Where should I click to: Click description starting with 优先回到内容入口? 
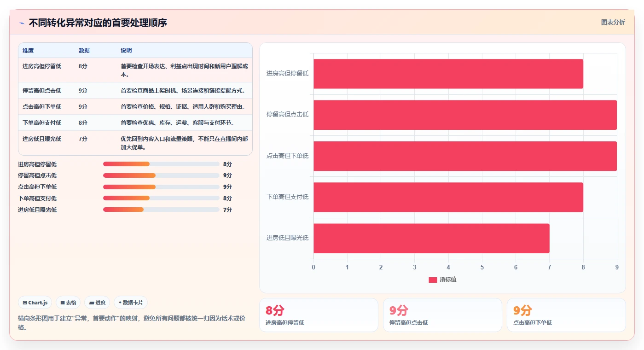tap(184, 143)
